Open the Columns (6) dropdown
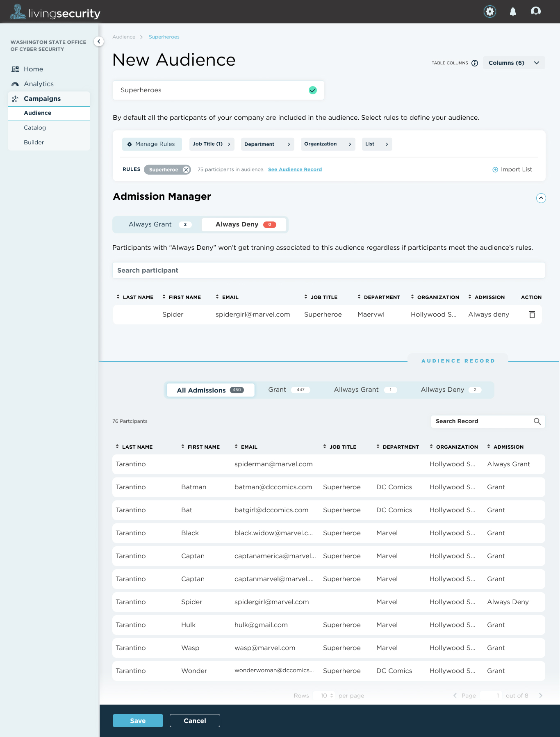This screenshot has width=560, height=737. pos(514,63)
